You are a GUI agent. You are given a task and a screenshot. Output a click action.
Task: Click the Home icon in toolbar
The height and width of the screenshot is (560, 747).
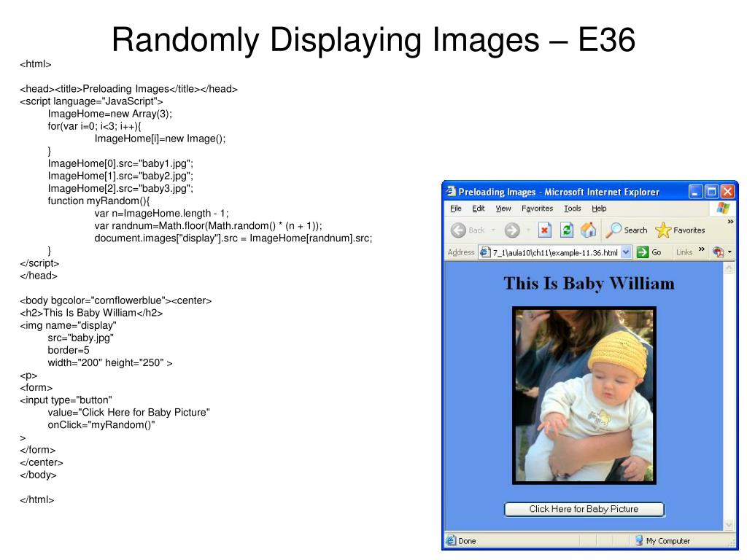[x=589, y=230]
